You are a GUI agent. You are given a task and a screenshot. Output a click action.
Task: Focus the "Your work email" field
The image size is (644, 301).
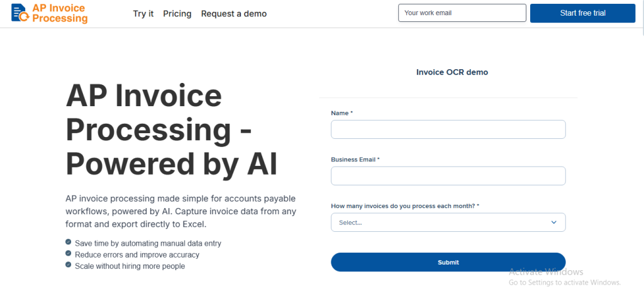coord(462,13)
